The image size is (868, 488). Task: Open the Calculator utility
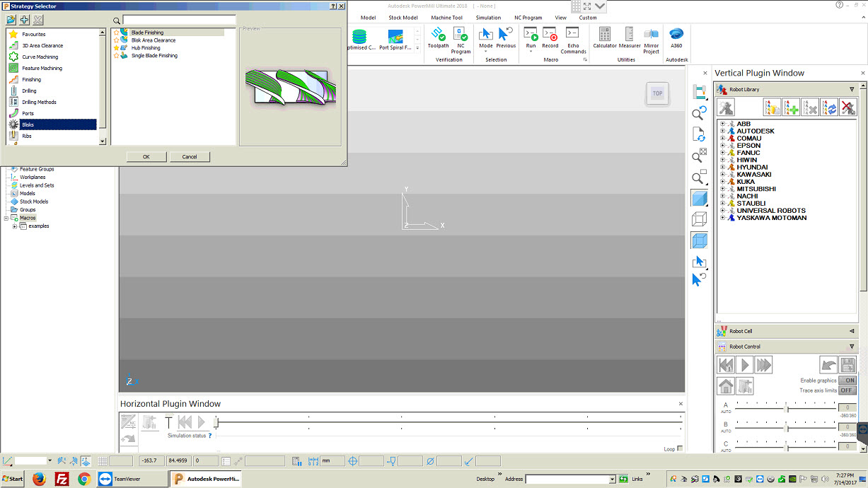point(605,37)
